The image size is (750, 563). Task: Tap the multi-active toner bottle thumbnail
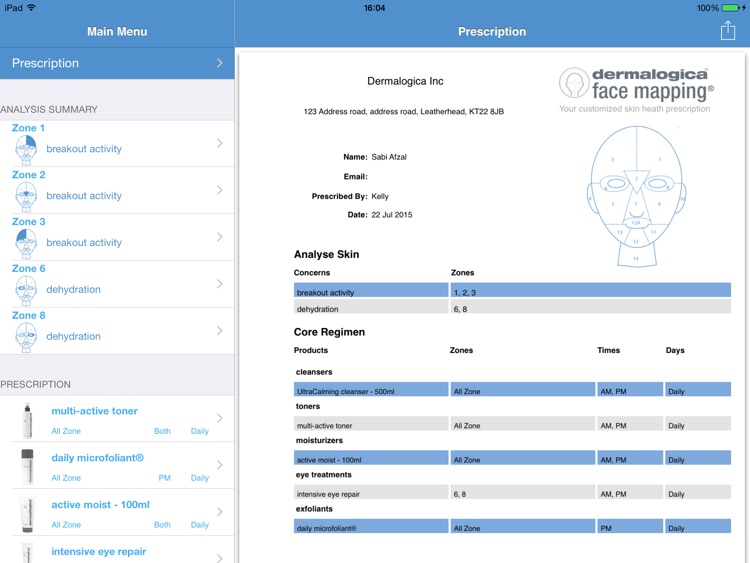pyautogui.click(x=28, y=420)
